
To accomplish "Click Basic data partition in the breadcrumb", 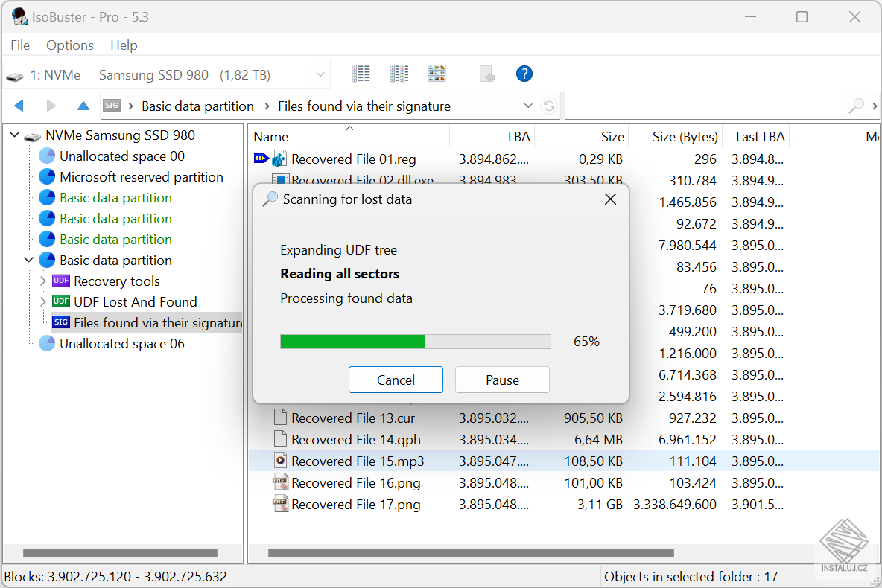I will 197,106.
